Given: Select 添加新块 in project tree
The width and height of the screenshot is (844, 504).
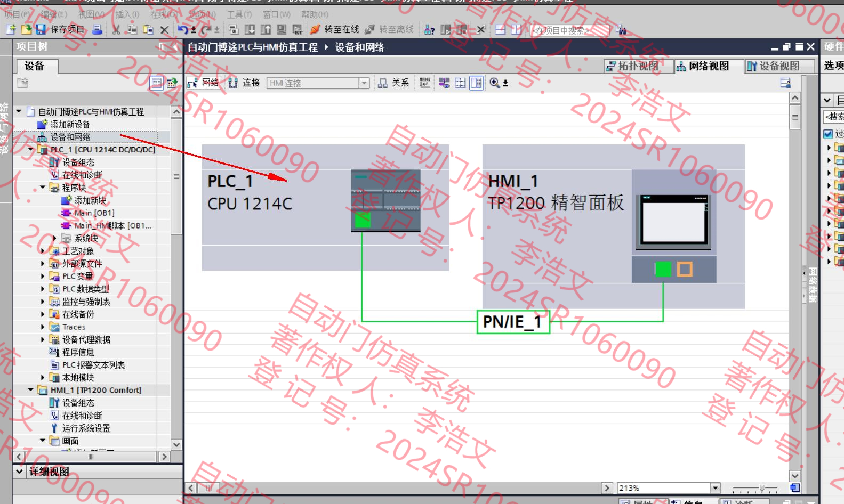Looking at the screenshot, I should 90,200.
